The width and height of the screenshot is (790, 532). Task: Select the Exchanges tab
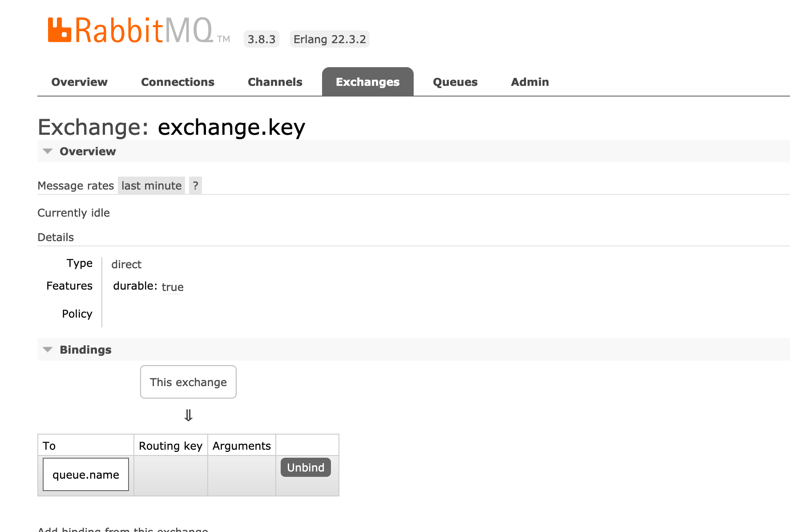click(367, 81)
